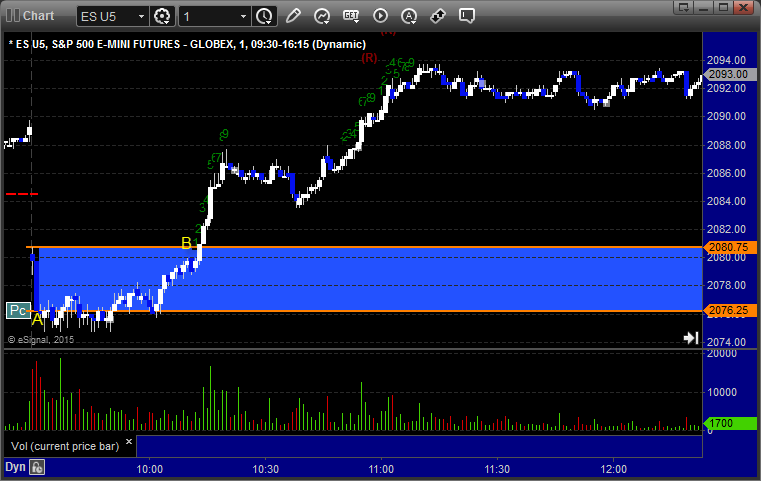The height and width of the screenshot is (481, 761).
Task: Click the 10000 volume axis label
Action: coord(722,392)
